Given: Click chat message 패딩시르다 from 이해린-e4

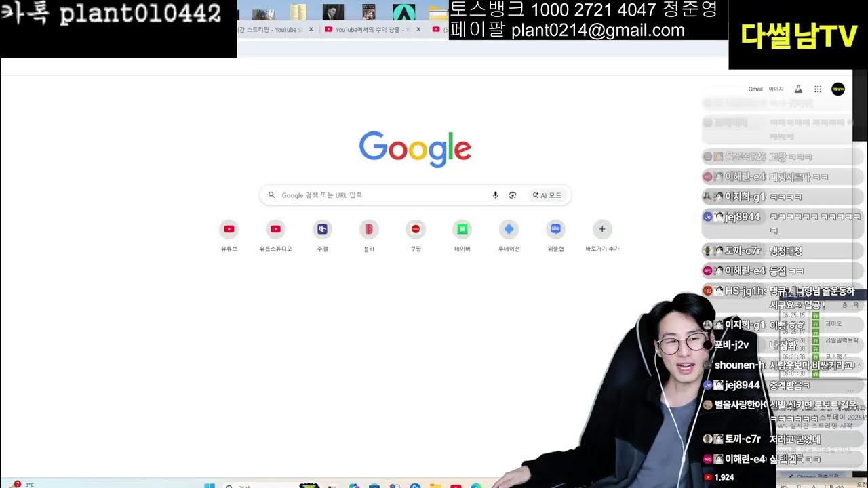Looking at the screenshot, I should click(x=798, y=177).
